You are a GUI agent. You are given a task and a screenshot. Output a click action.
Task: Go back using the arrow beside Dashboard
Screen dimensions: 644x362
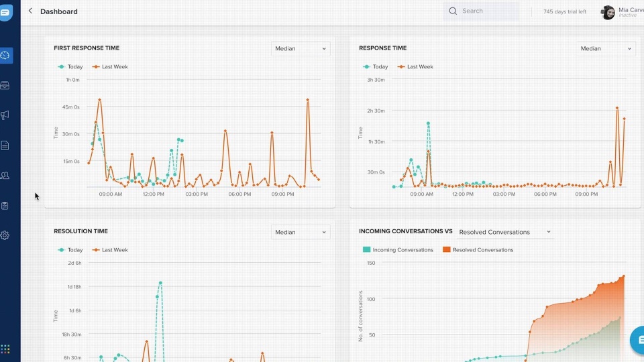(x=30, y=11)
